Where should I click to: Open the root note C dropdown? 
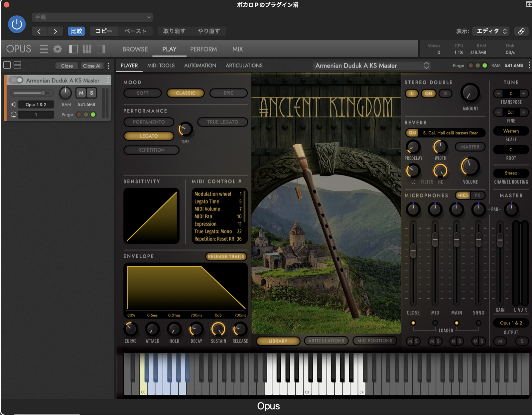click(511, 150)
